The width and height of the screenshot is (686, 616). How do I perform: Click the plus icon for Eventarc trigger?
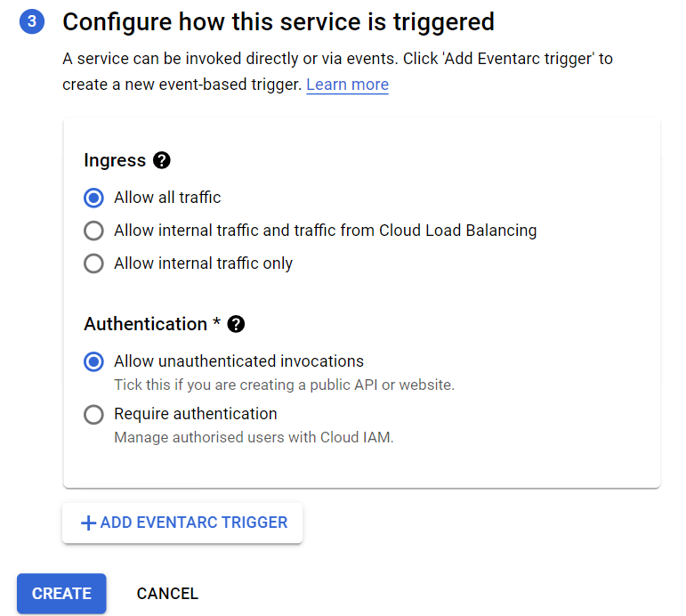pos(88,523)
